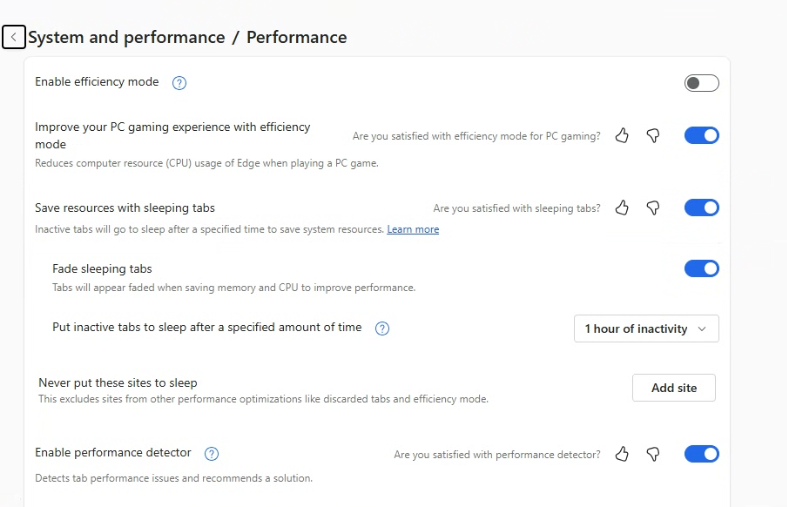Turn on Enable efficiency mode toggle
The image size is (787, 507).
(x=701, y=83)
